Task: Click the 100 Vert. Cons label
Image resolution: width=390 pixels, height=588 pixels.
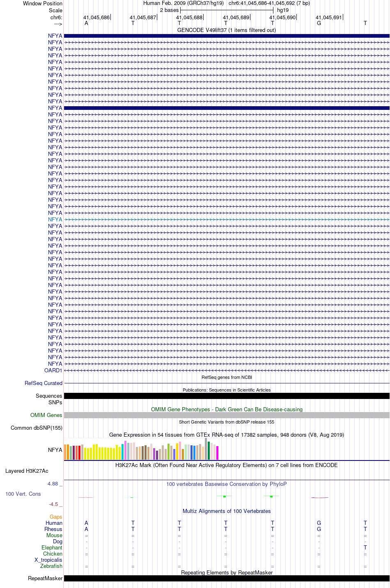Action: (23, 494)
